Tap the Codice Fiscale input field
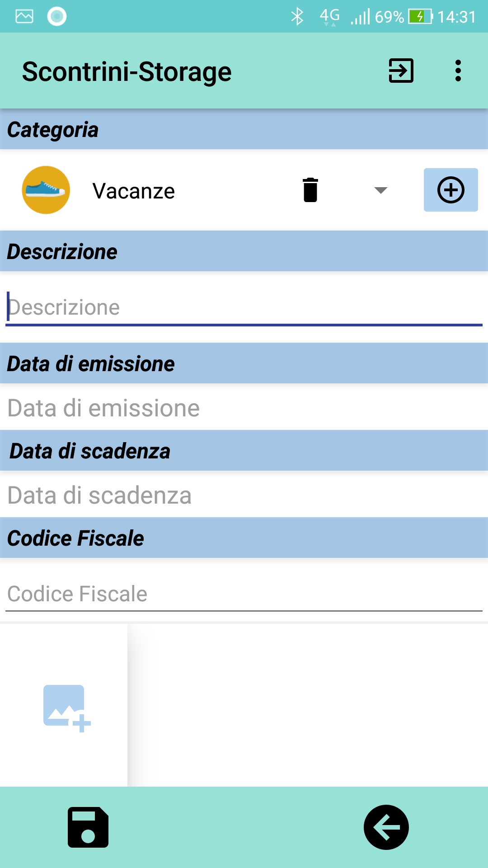The height and width of the screenshot is (868, 488). click(x=244, y=594)
